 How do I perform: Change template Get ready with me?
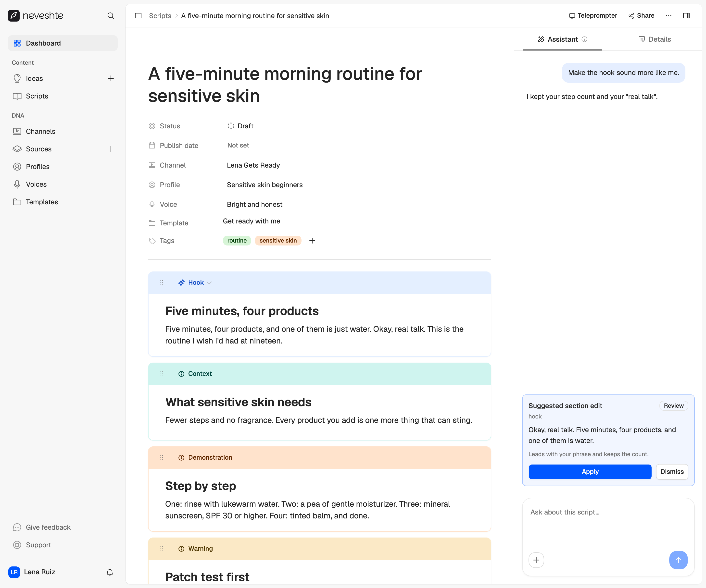point(252,221)
